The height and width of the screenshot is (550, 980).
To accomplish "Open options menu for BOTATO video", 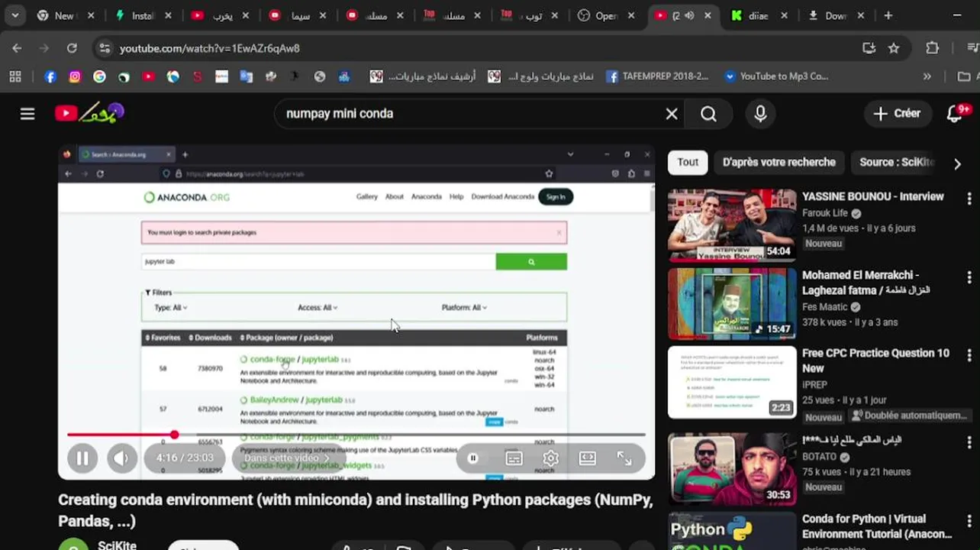I will point(969,444).
